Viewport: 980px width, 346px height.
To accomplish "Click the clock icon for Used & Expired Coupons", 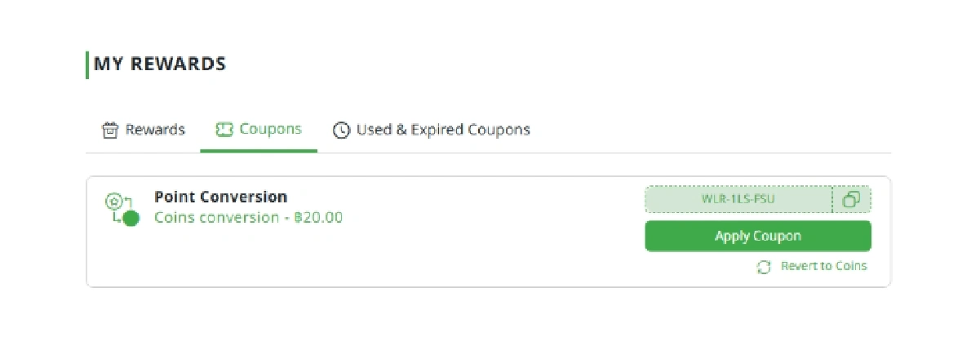I will pyautogui.click(x=341, y=130).
